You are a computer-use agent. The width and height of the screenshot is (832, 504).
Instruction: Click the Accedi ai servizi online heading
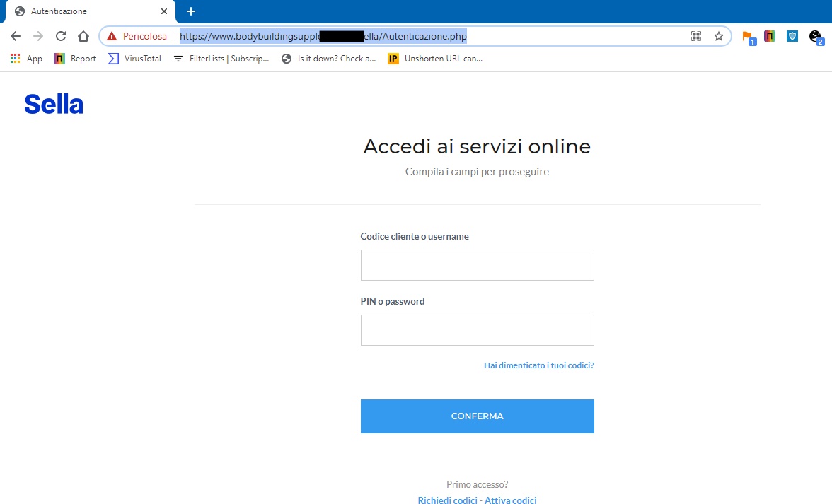pyautogui.click(x=477, y=146)
